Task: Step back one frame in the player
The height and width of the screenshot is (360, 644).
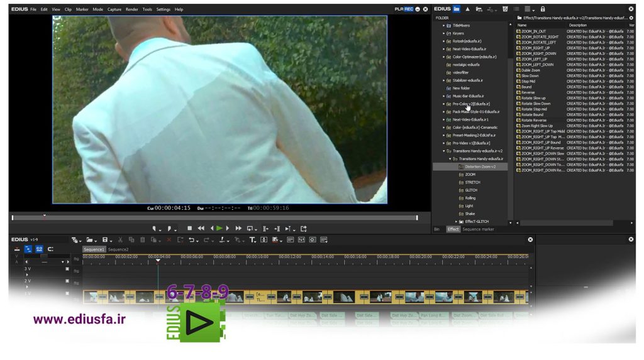Action: tap(212, 228)
